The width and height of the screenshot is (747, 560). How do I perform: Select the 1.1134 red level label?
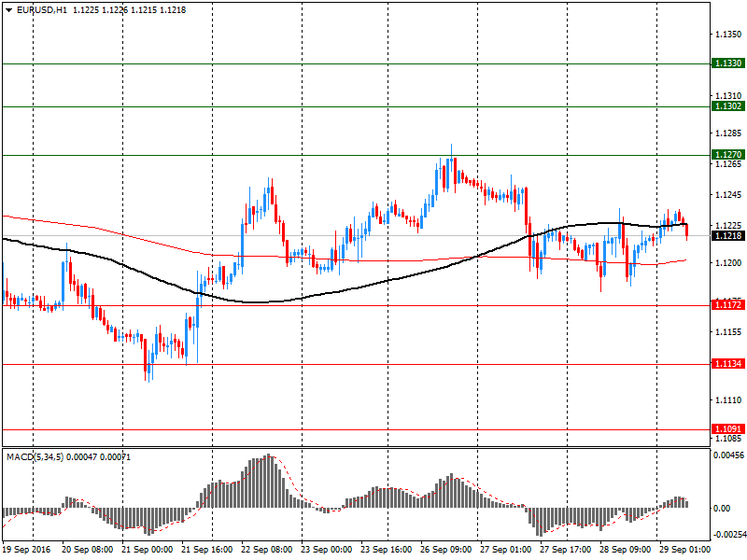tap(727, 364)
